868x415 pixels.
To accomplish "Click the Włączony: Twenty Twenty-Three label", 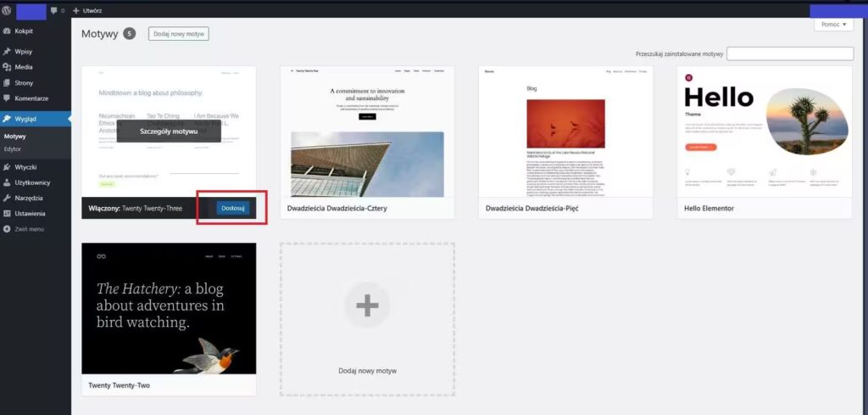I will point(135,208).
